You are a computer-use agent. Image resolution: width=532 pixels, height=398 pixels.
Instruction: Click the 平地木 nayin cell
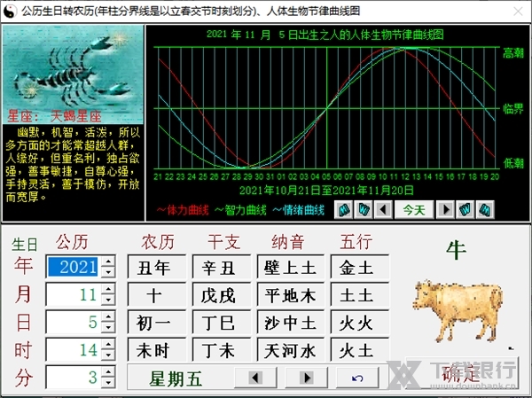[x=291, y=295]
